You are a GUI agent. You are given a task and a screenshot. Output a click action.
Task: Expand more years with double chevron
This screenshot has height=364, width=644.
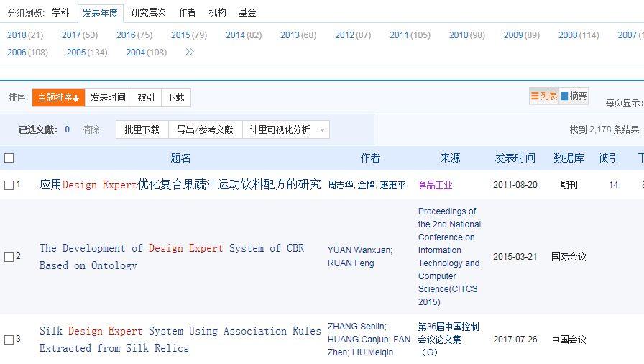pyautogui.click(x=190, y=52)
